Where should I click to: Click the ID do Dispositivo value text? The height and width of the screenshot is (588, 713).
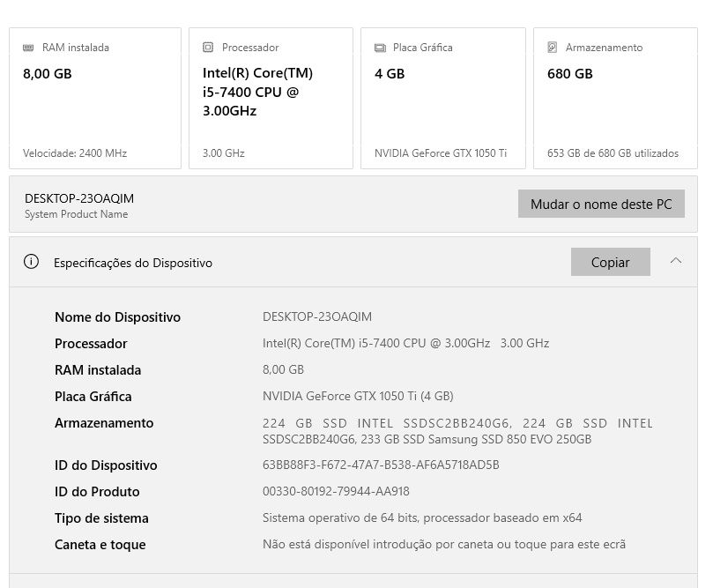pyautogui.click(x=381, y=465)
